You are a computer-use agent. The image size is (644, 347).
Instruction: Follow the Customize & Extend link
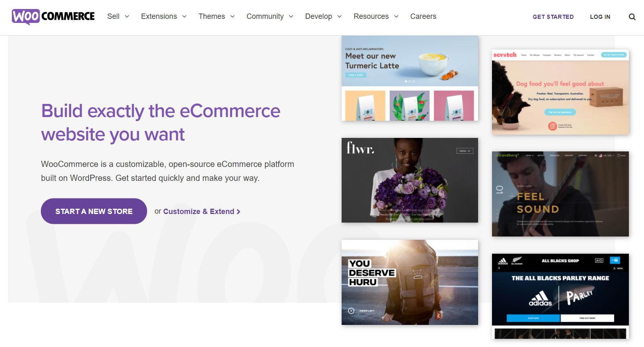click(x=202, y=212)
